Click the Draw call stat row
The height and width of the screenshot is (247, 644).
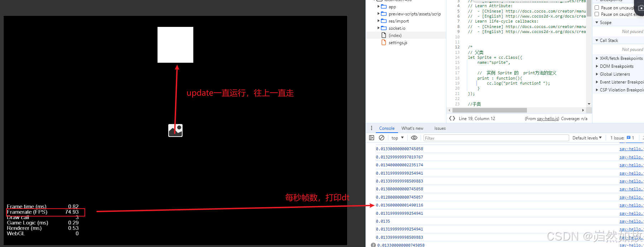click(43, 217)
